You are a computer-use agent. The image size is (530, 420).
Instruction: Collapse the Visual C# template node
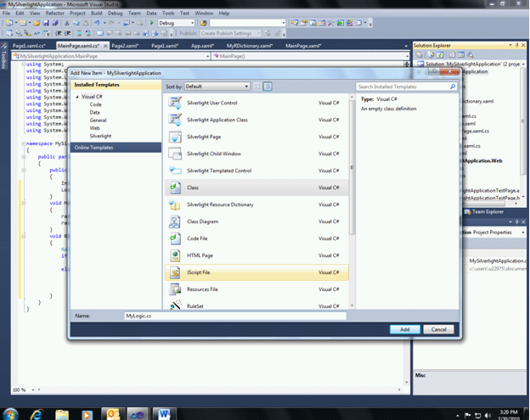77,97
